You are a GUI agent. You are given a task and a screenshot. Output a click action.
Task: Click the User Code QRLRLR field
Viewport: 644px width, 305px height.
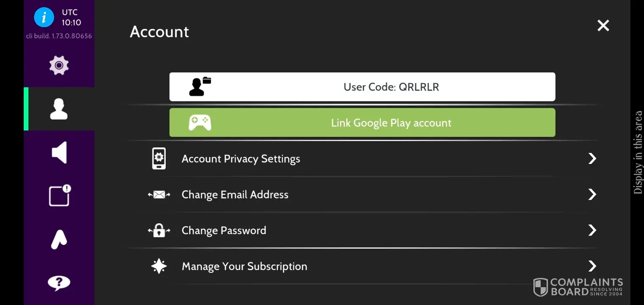pos(391,87)
